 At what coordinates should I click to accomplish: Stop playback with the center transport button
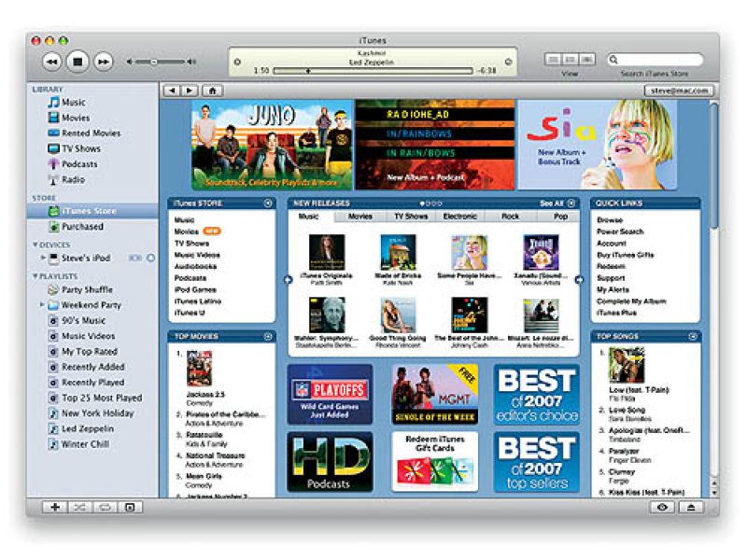pos(78,62)
